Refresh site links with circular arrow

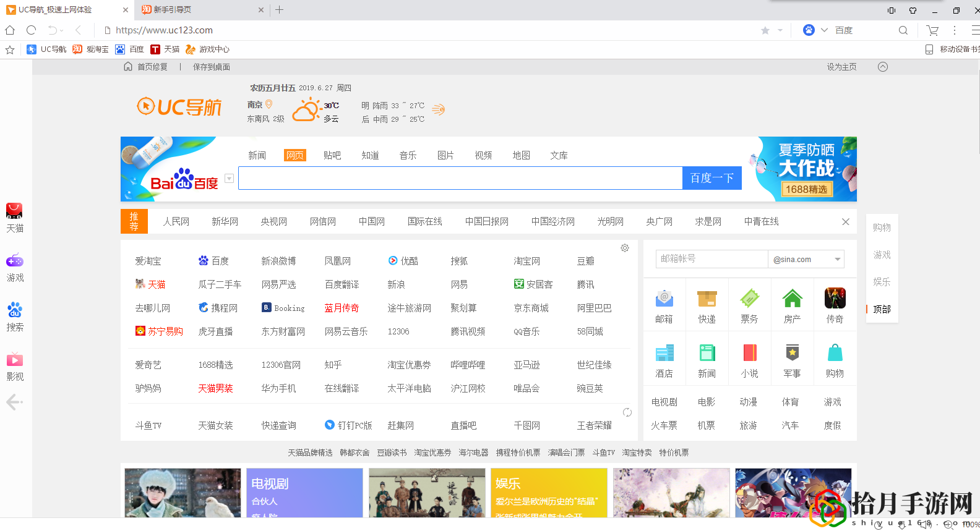click(x=627, y=412)
